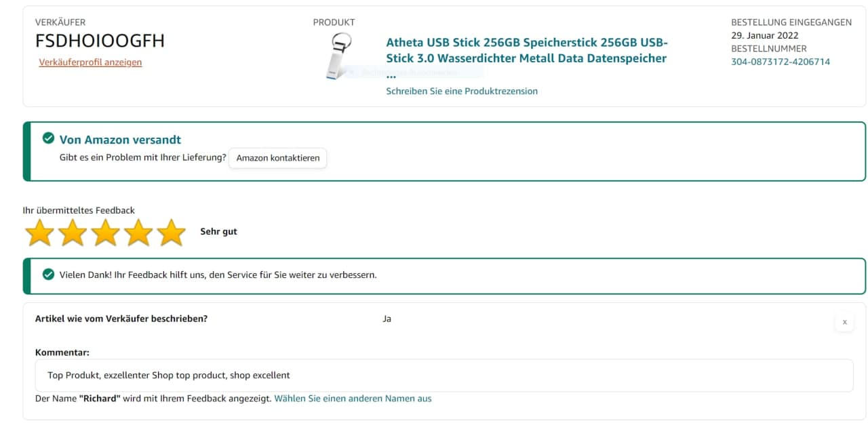The image size is (868, 427).
Task: Expand the truncated product title ellipsis
Action: (x=391, y=75)
